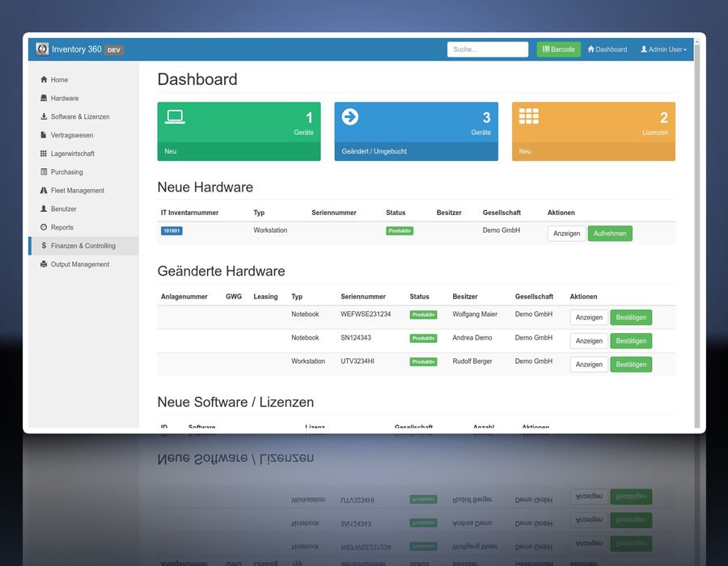Click the Reports clock icon
728x566 pixels.
coord(44,227)
